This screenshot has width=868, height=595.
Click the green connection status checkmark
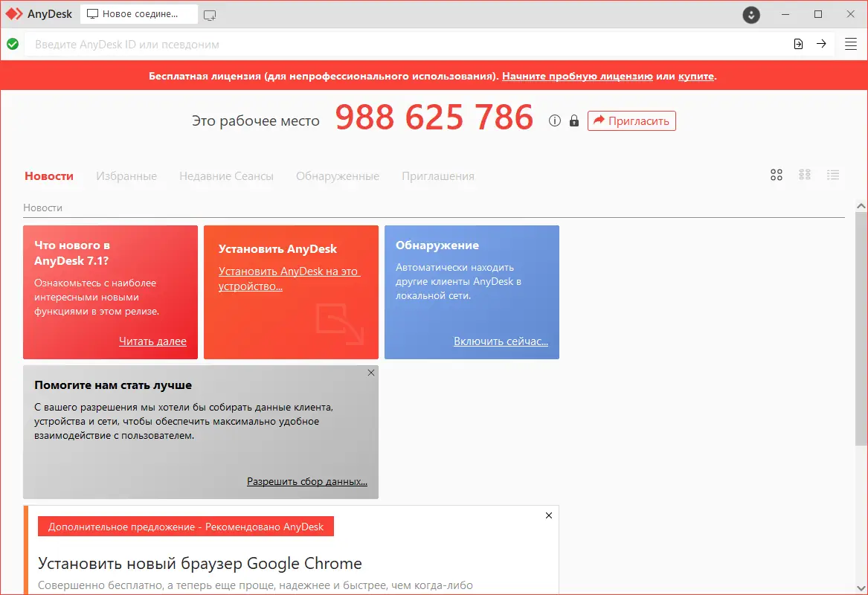(13, 44)
